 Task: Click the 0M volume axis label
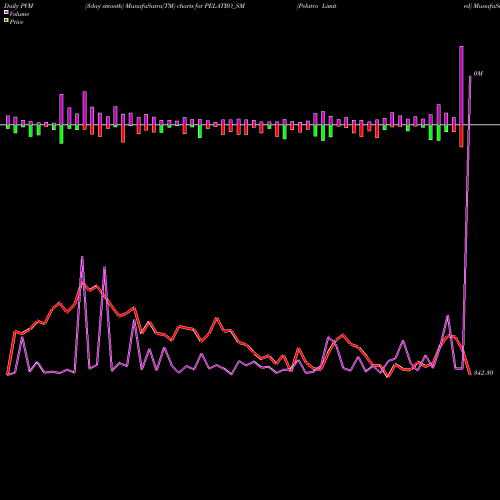pyautogui.click(x=478, y=73)
